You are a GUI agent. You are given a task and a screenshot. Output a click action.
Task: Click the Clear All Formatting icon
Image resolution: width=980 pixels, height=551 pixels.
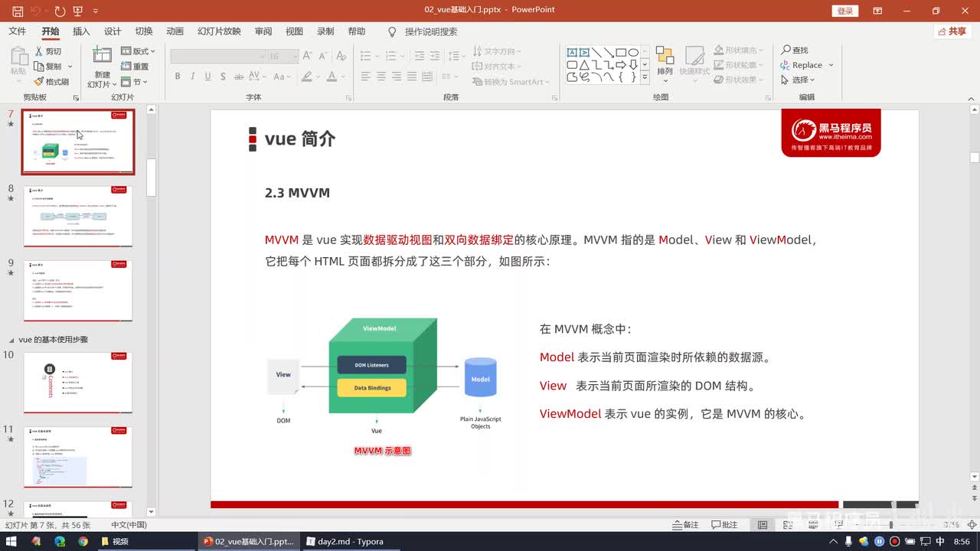(340, 57)
